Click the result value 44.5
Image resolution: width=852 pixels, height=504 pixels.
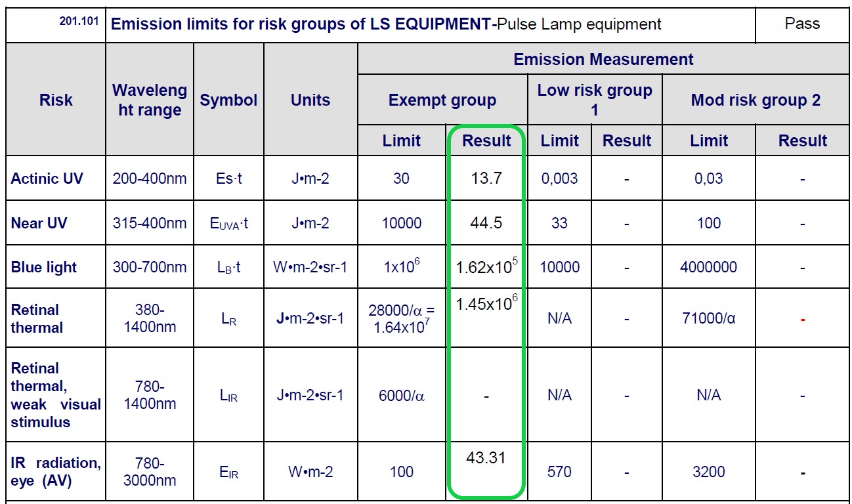pos(486,223)
